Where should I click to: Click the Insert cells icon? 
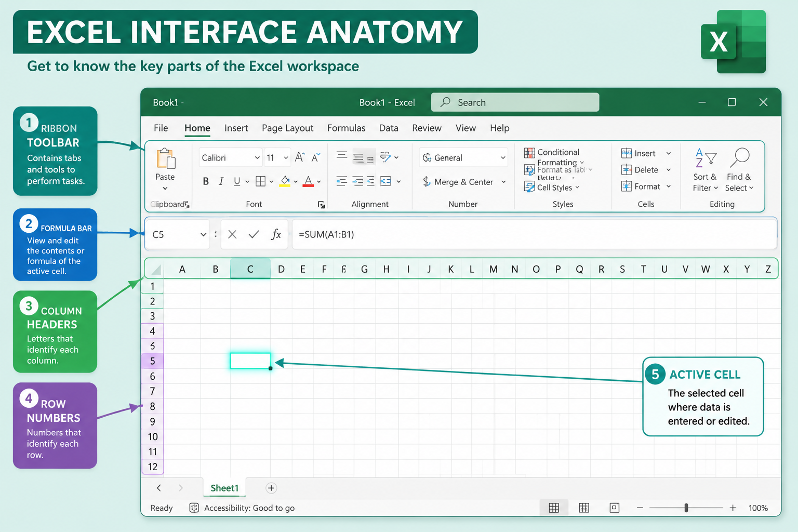(627, 153)
